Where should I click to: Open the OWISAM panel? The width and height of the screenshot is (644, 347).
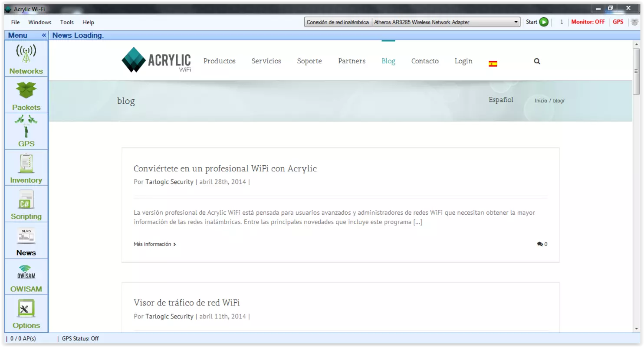[26, 277]
